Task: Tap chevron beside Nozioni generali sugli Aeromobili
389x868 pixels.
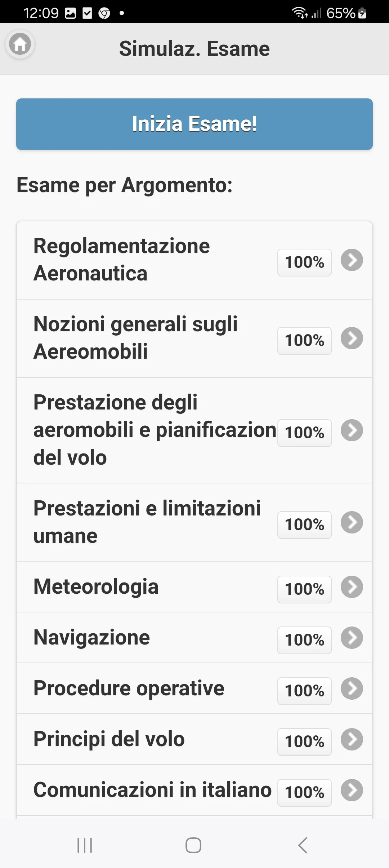Action: 352,338
